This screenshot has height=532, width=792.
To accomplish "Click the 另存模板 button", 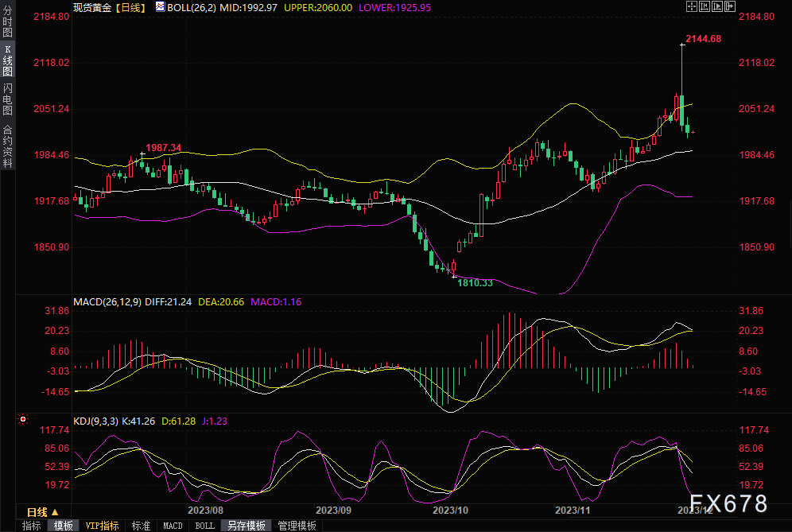I will (247, 526).
